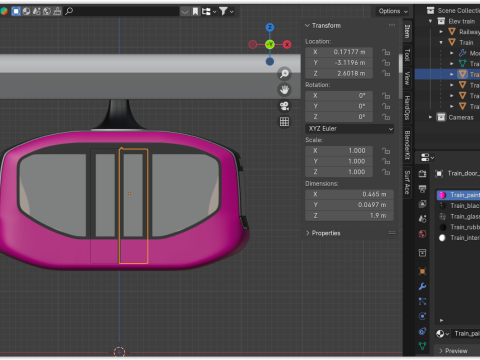This screenshot has height=360, width=480.
Task: Open the Collection properties box icon
Action: coord(422,253)
